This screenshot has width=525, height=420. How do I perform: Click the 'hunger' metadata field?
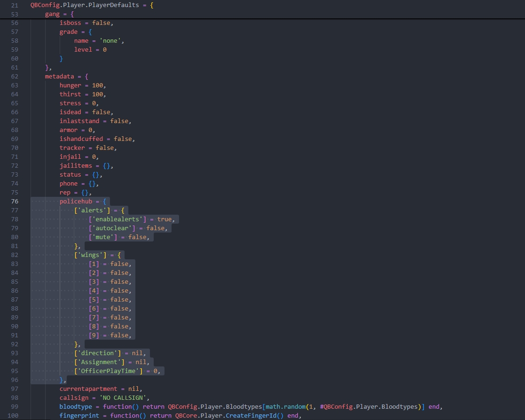[71, 86]
